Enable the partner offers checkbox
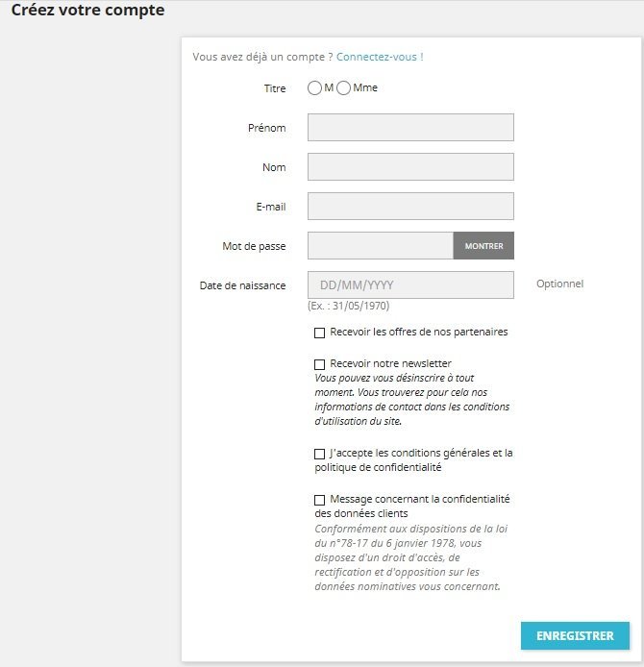 point(320,333)
